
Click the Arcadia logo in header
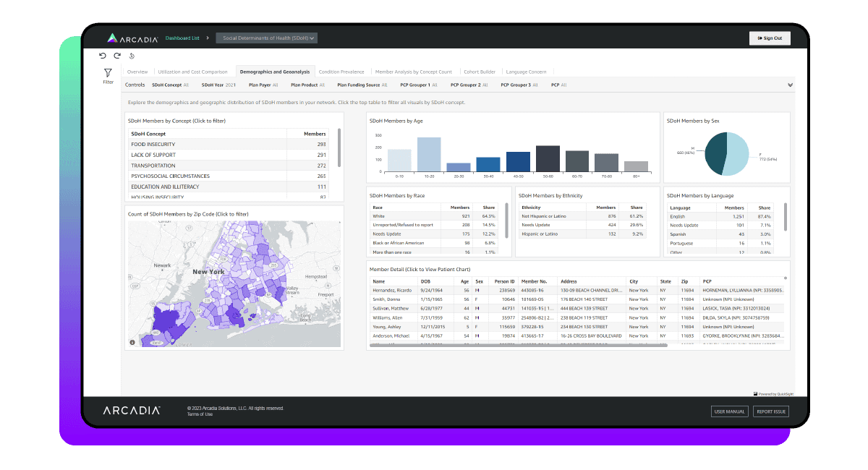click(x=132, y=38)
